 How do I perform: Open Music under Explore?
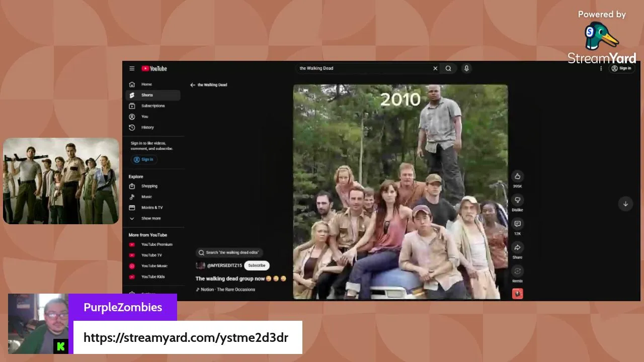(x=153, y=197)
